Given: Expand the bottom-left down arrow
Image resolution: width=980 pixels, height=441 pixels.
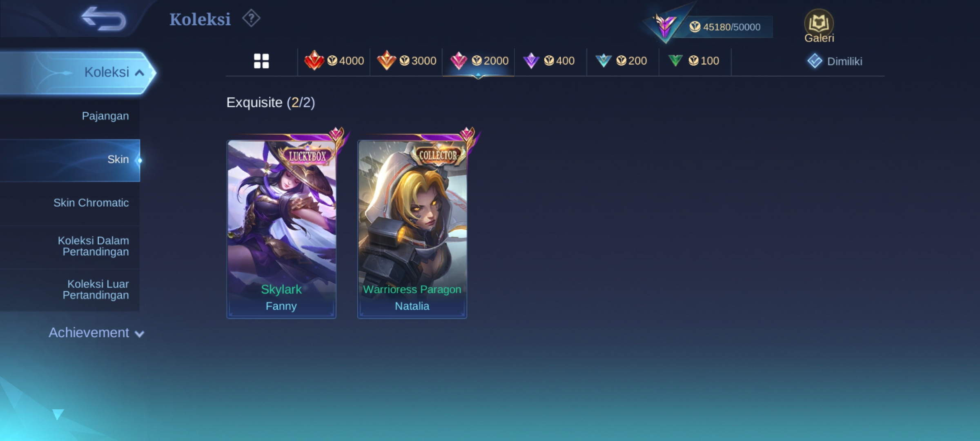Looking at the screenshot, I should click(58, 414).
